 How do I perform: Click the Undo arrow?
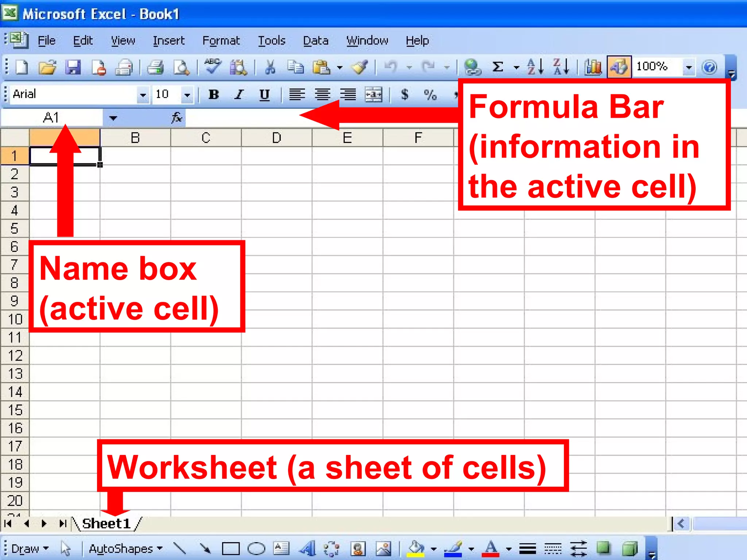point(391,67)
